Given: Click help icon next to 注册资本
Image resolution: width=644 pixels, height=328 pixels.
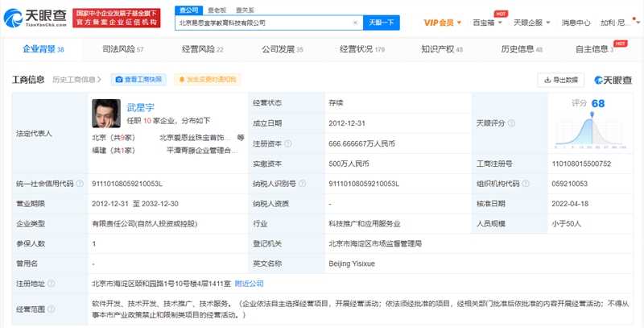Looking at the screenshot, I should (x=288, y=144).
